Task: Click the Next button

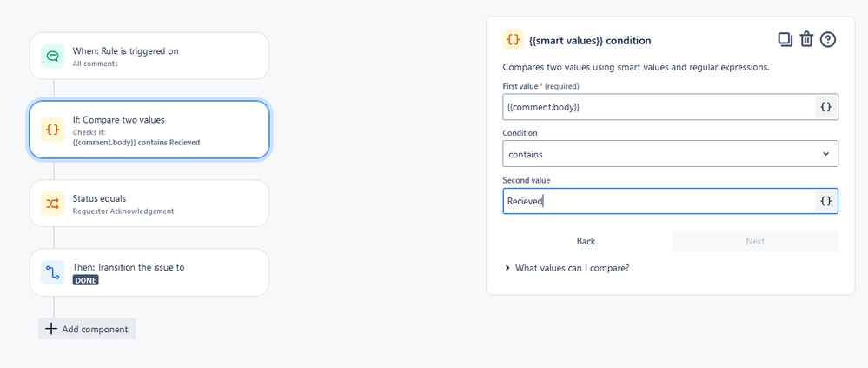Action: pyautogui.click(x=754, y=241)
